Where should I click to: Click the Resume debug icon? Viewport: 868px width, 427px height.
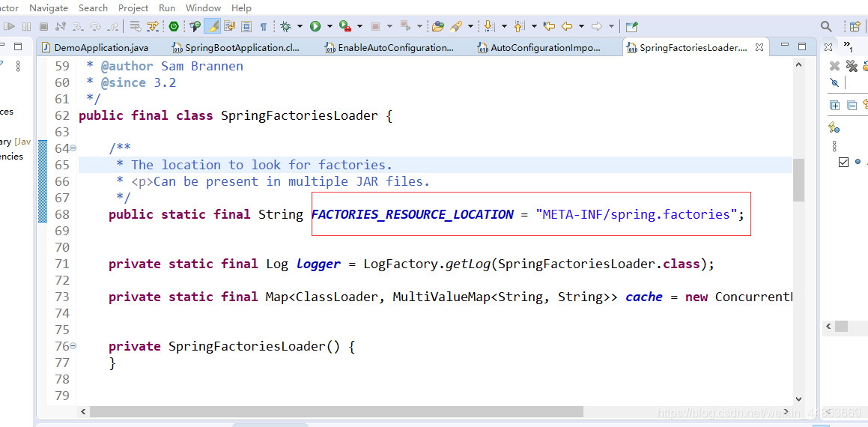tap(10, 26)
